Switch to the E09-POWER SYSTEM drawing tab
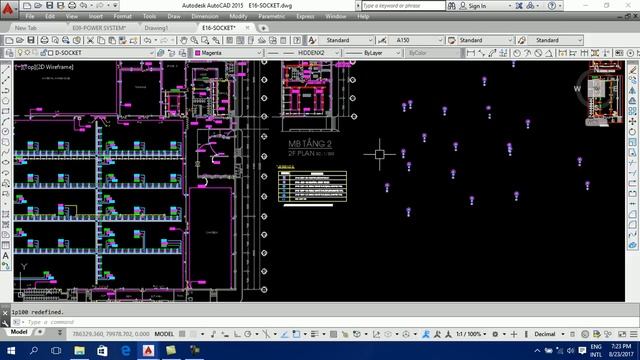This screenshot has width=640, height=360. (x=99, y=28)
